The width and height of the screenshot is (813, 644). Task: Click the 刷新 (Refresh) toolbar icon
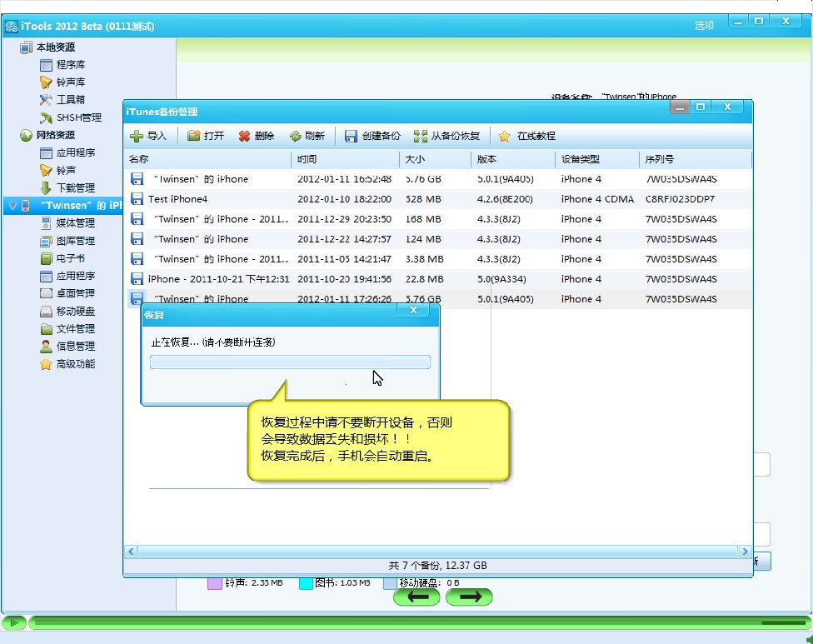point(295,136)
